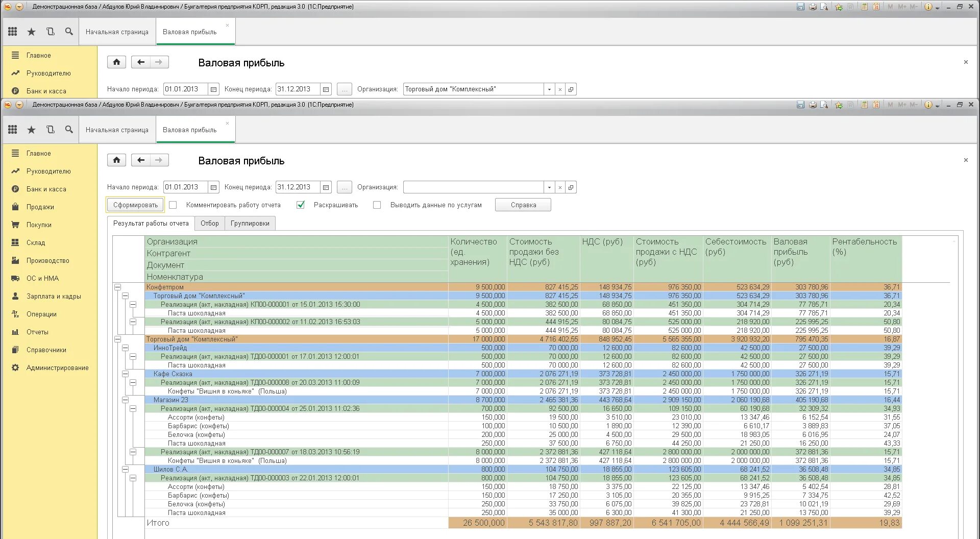The height and width of the screenshot is (539, 980).
Task: Collapse the Шилов С.А. group
Action: click(125, 470)
